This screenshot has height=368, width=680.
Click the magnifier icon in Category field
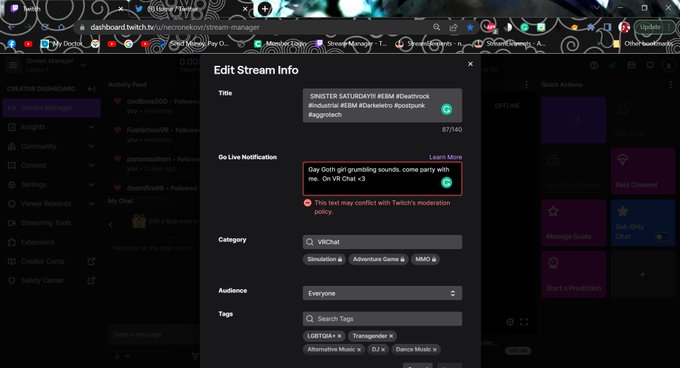coord(310,242)
